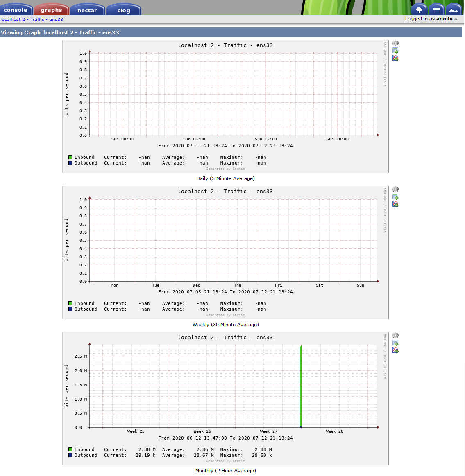
Task: Open the ens33 breadcrumb link
Action: tap(56, 19)
